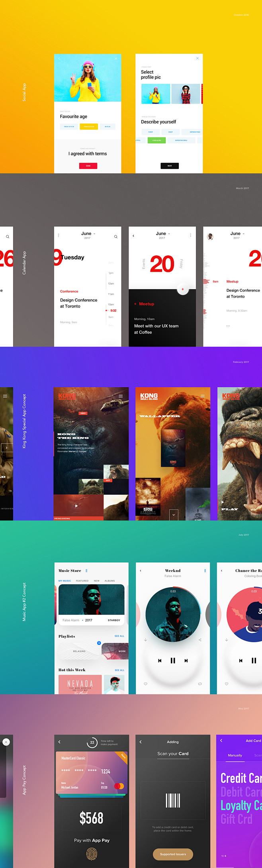Open the Music Store menu icon
The height and width of the screenshot is (868, 262).
tap(87, 571)
